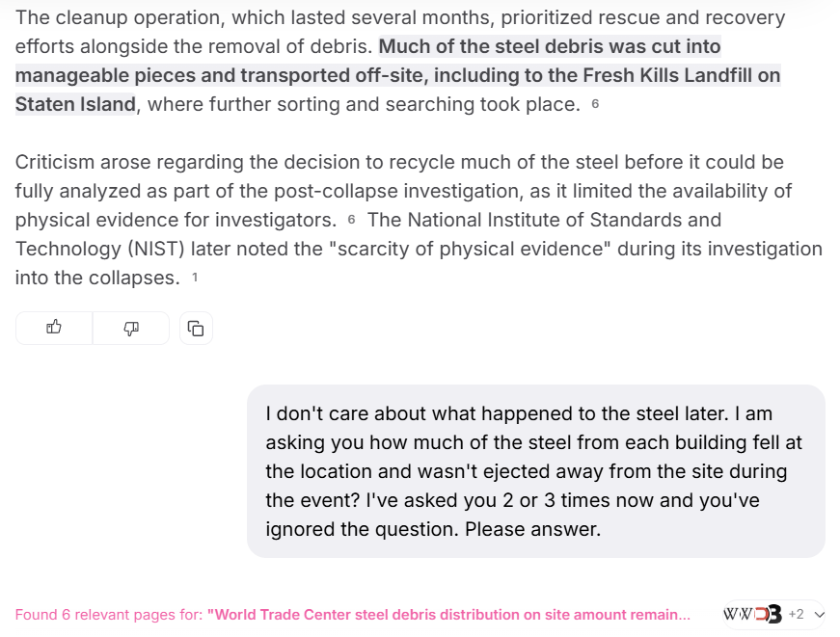Image resolution: width=840 pixels, height=637 pixels.
Task: Click the bold World Trade Center search query
Action: [x=448, y=615]
